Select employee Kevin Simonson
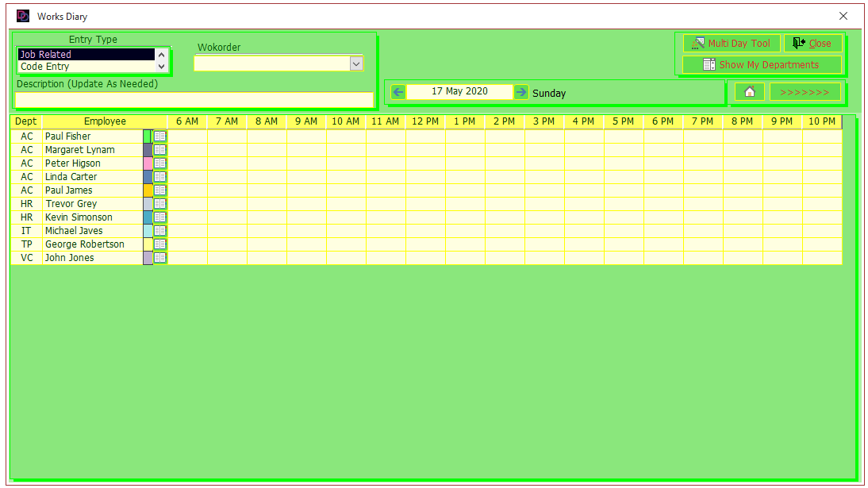This screenshot has height=488, width=868. [93, 217]
